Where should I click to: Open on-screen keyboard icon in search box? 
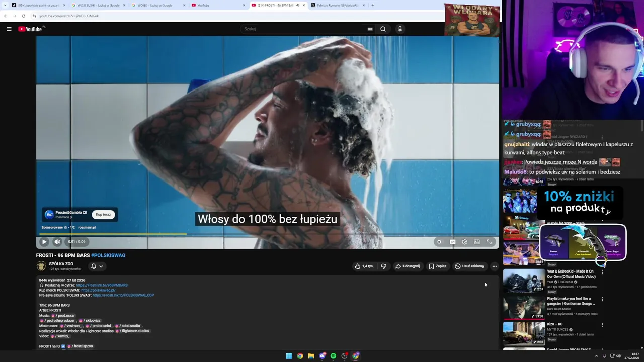[370, 29]
